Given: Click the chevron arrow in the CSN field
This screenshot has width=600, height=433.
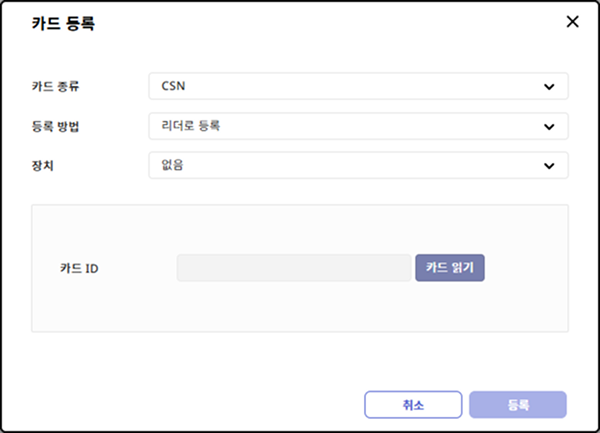Looking at the screenshot, I should tap(549, 87).
